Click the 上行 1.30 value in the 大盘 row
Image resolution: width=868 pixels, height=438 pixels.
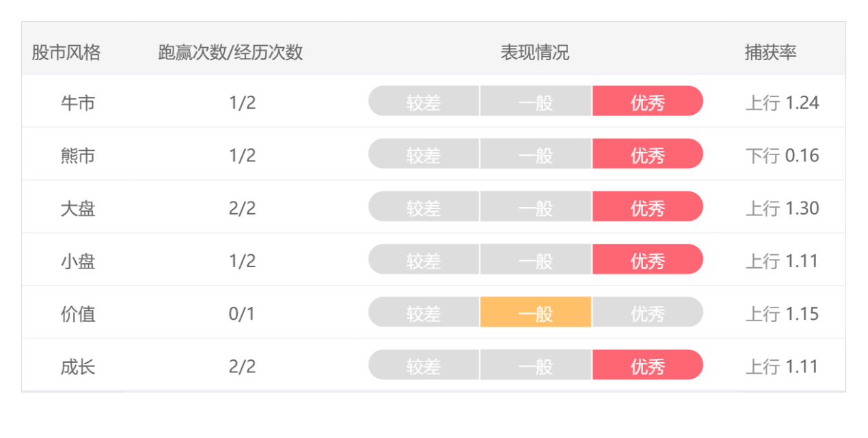[x=782, y=208]
